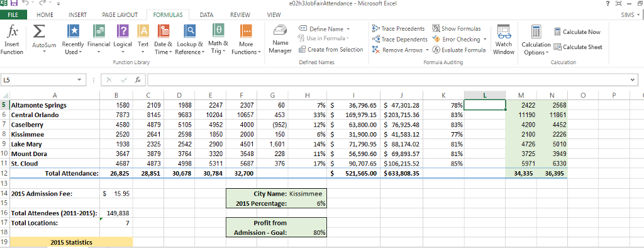This screenshot has width=644, height=248.
Task: Open the Text functions library
Action: pyautogui.click(x=143, y=40)
